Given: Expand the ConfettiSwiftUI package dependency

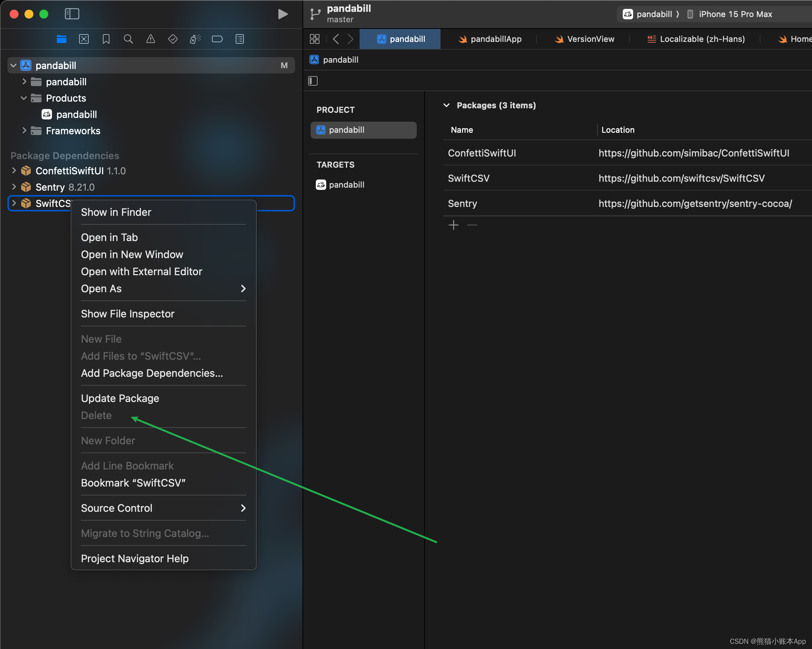Looking at the screenshot, I should point(14,171).
